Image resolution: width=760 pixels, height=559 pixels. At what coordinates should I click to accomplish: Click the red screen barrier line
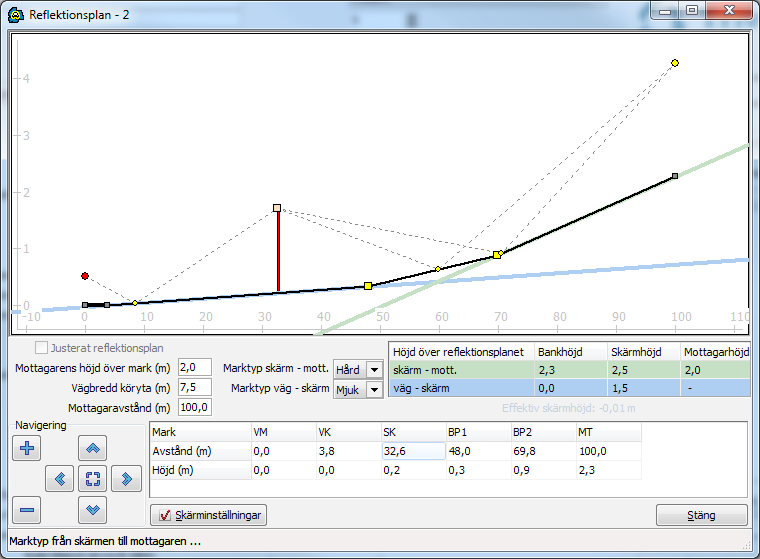tap(278, 251)
